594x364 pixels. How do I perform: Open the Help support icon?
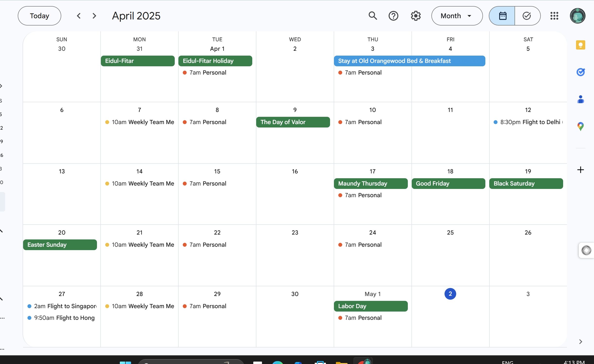coord(393,16)
